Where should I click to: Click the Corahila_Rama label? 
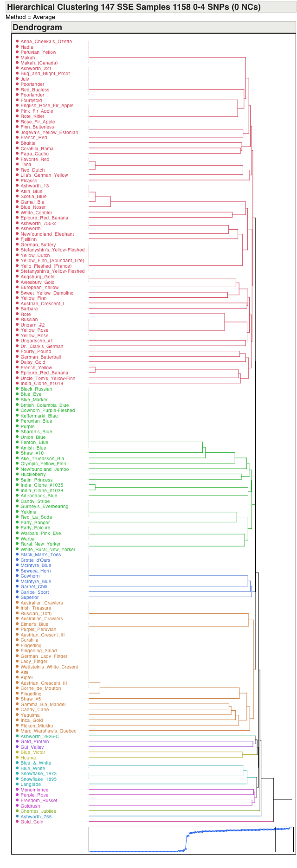tap(37, 149)
